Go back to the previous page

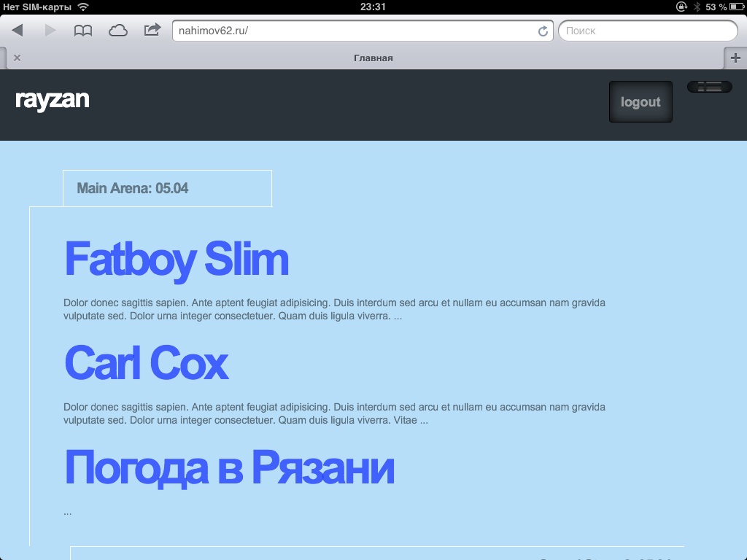[x=18, y=31]
